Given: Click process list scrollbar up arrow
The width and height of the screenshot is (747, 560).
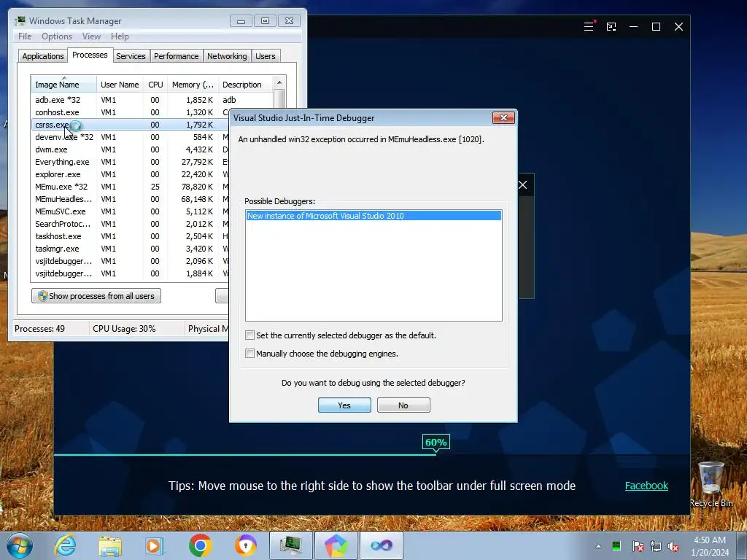Looking at the screenshot, I should (x=279, y=82).
